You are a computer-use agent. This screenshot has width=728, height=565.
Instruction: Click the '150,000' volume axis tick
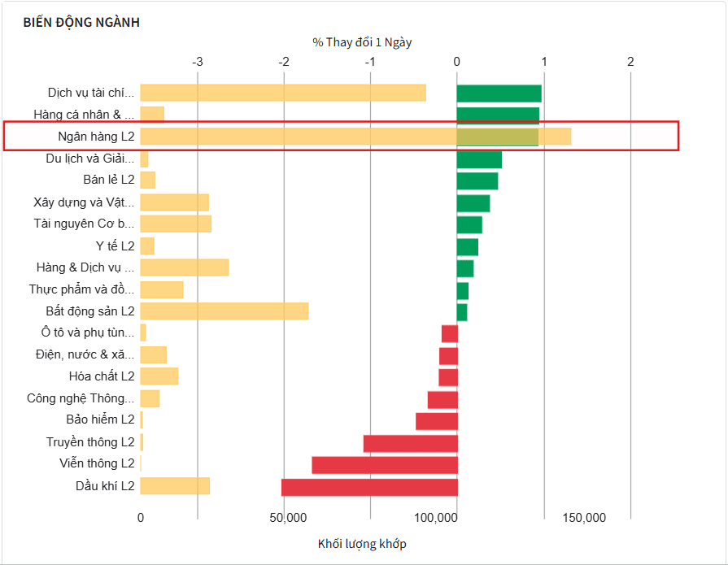tap(584, 518)
